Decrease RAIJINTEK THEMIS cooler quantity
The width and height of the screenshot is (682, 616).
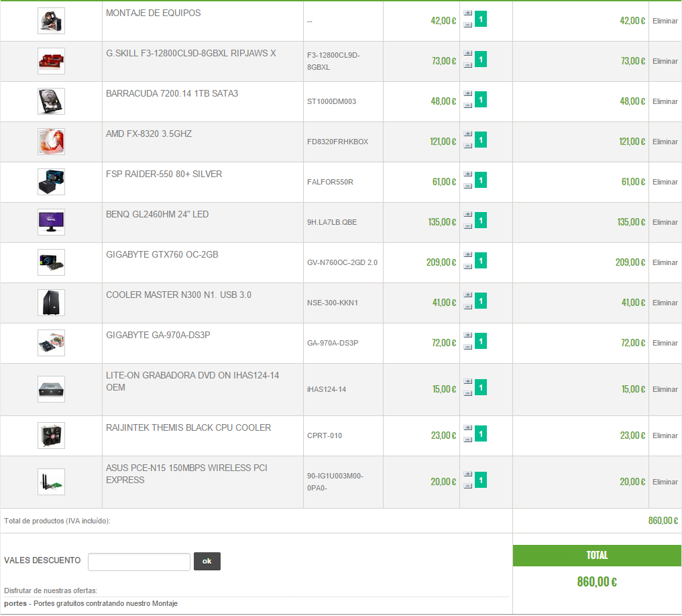pos(467,440)
